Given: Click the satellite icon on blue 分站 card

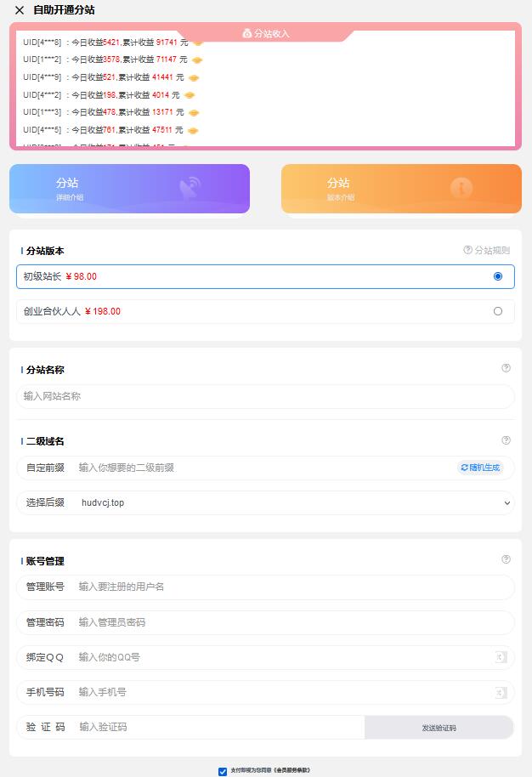Looking at the screenshot, I should [x=190, y=188].
